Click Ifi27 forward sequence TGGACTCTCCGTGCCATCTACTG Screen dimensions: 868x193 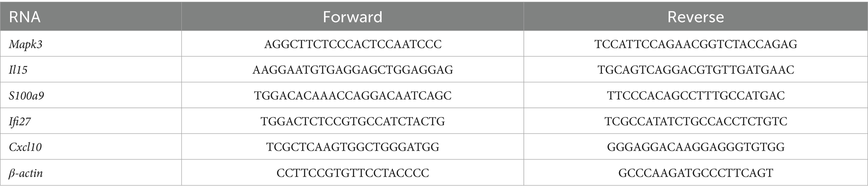(x=353, y=121)
